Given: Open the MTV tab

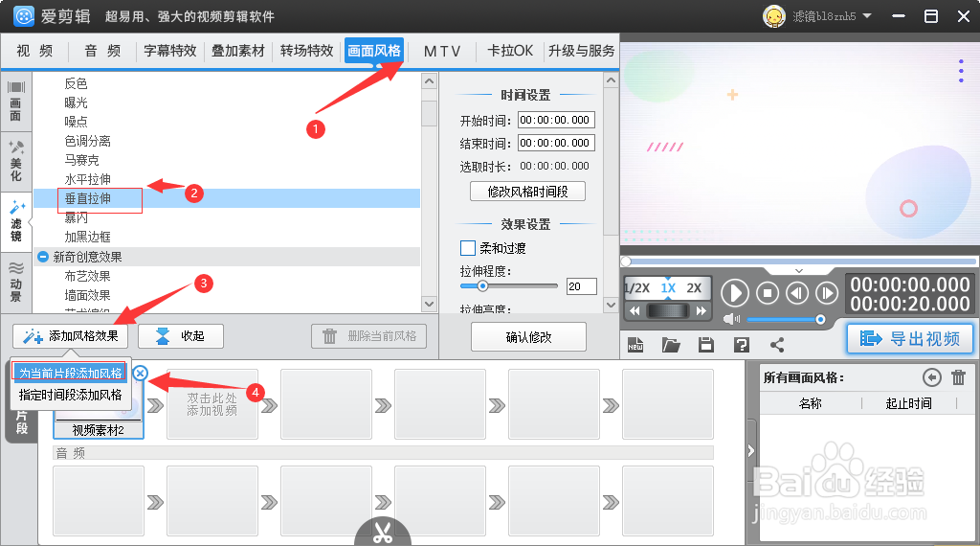Looking at the screenshot, I should point(442,51).
